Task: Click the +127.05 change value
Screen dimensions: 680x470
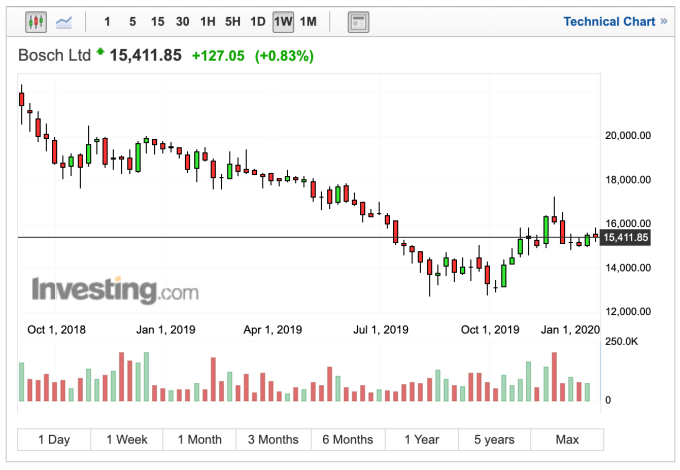Action: point(218,56)
